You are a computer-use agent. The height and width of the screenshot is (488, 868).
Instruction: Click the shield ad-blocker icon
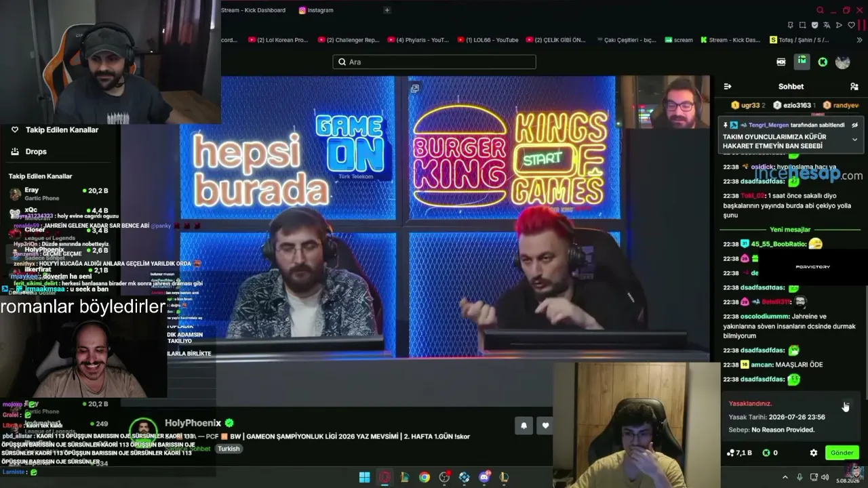click(814, 25)
